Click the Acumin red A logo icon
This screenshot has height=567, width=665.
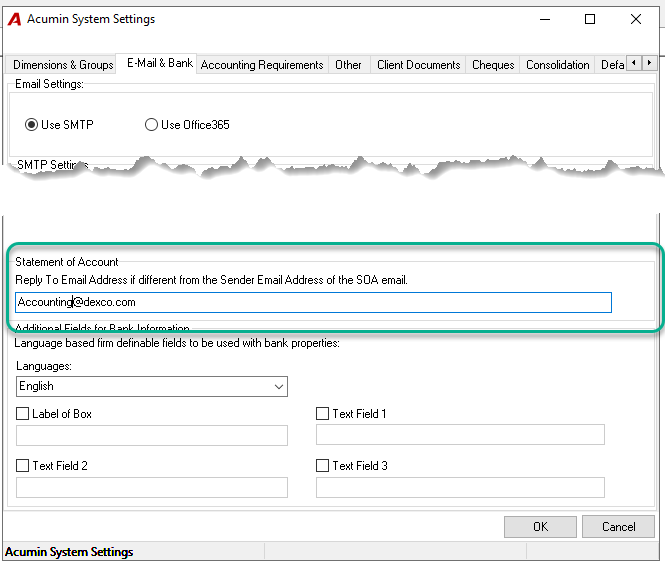(14, 19)
